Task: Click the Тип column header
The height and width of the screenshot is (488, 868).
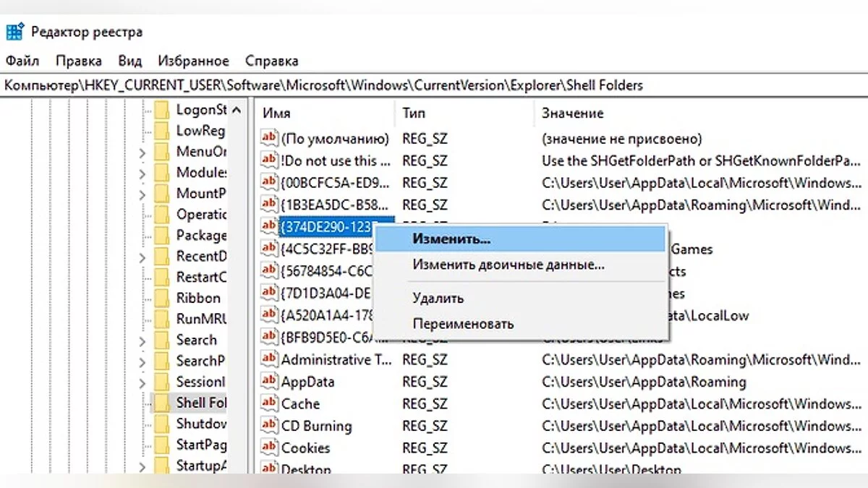Action: (x=465, y=114)
